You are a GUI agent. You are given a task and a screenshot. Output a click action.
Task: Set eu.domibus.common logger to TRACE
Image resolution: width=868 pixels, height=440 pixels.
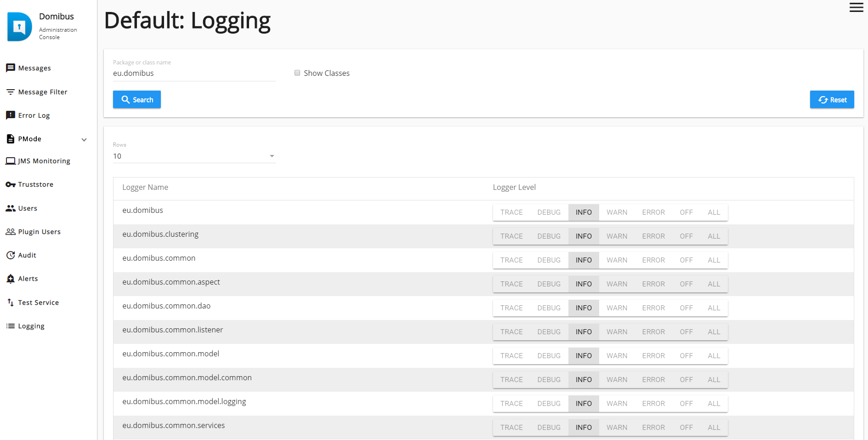pos(511,260)
